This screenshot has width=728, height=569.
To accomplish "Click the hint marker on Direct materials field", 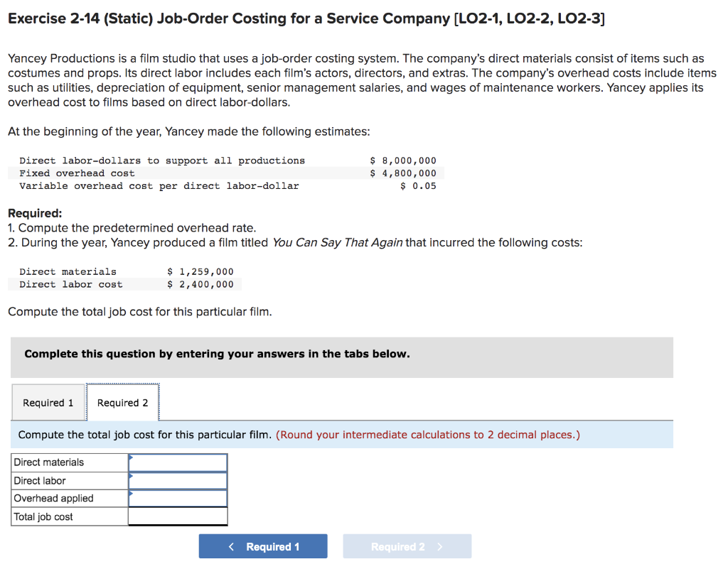I will pos(132,458).
